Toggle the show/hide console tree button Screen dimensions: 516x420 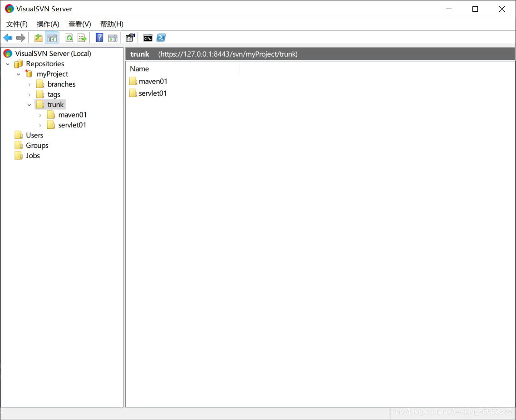pos(52,38)
